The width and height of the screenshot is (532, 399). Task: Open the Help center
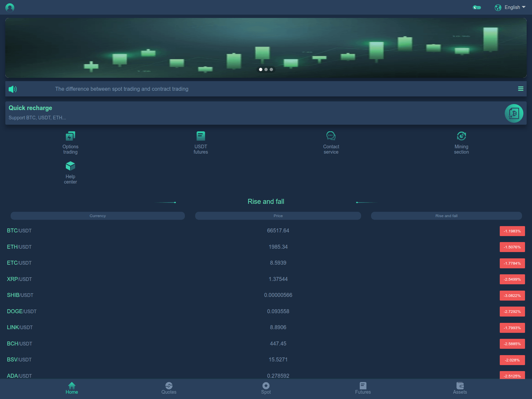click(70, 172)
